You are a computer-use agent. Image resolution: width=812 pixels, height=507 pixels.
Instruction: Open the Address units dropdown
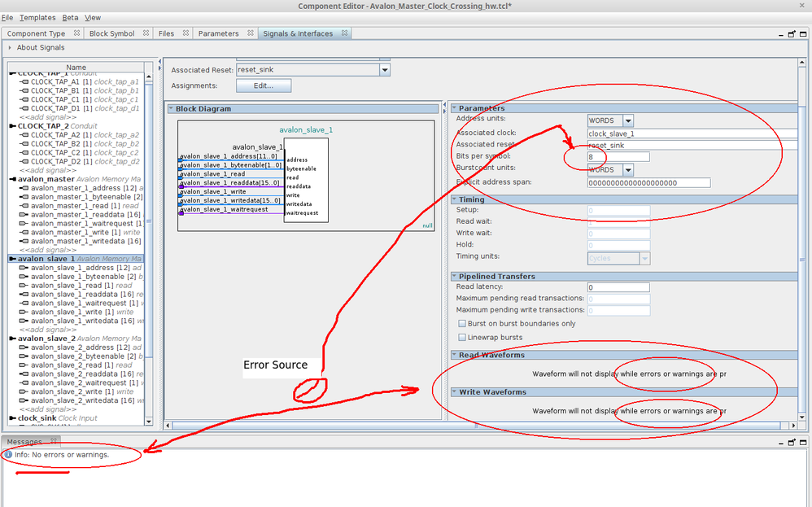(x=627, y=120)
